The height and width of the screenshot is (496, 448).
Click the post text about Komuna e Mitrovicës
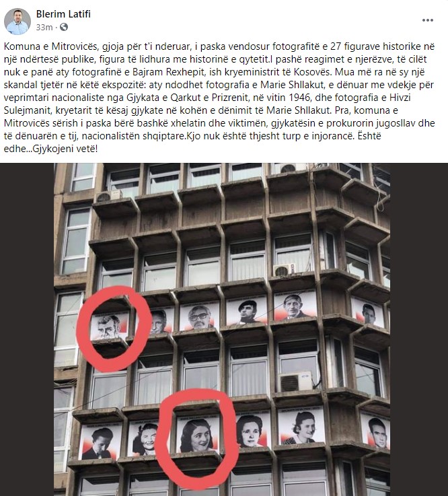click(x=219, y=98)
